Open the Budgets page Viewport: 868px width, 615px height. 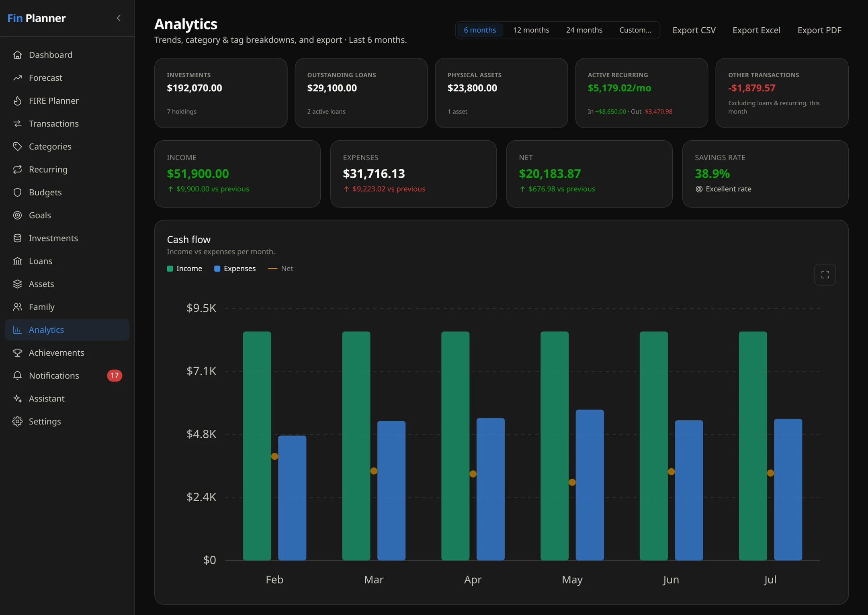pyautogui.click(x=67, y=192)
